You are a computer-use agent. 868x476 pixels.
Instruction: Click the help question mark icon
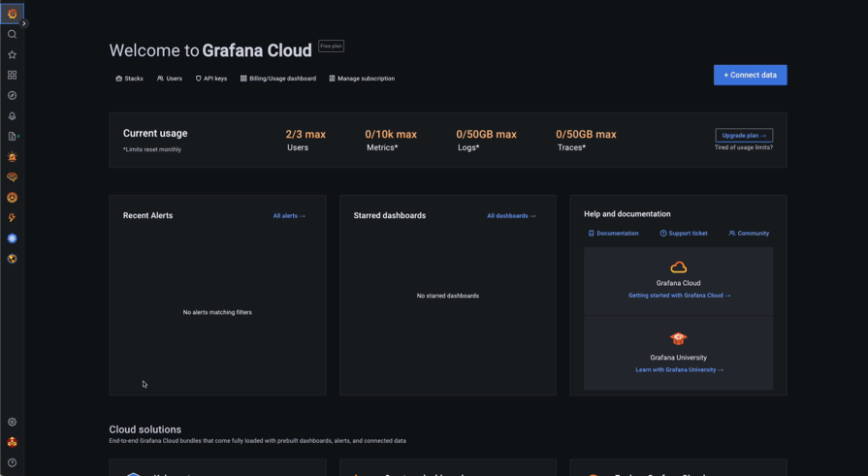tap(13, 463)
